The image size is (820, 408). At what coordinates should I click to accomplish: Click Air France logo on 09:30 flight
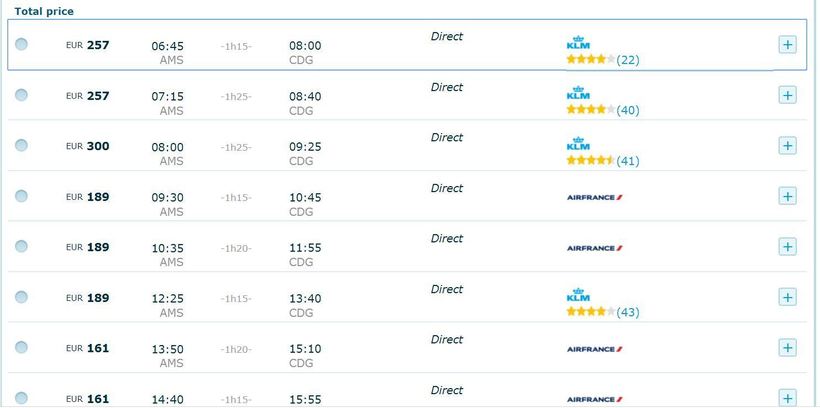pos(594,197)
